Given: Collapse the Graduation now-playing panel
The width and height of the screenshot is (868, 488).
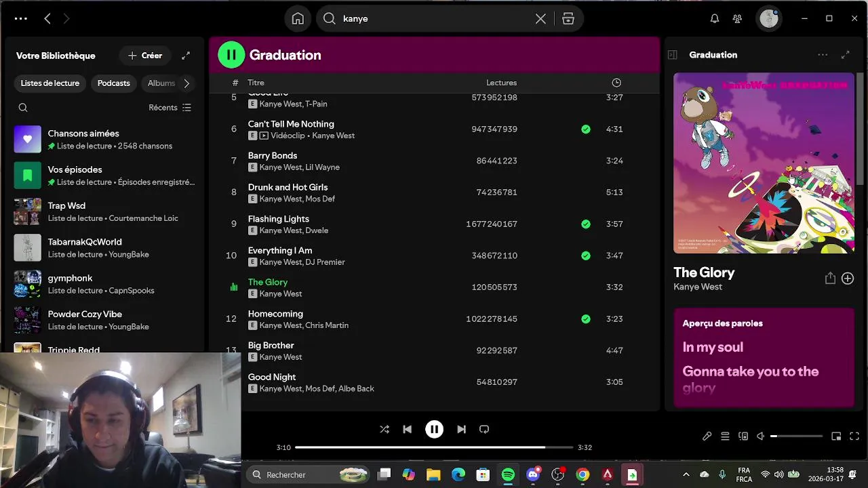Looking at the screenshot, I should [x=673, y=55].
